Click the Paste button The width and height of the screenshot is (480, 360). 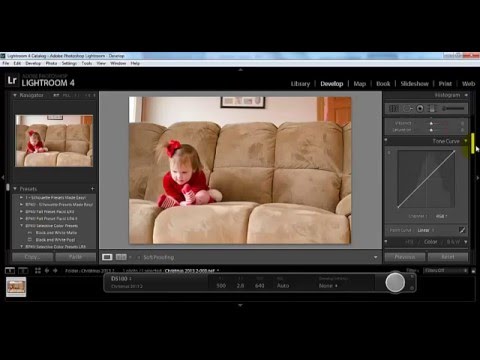75,257
